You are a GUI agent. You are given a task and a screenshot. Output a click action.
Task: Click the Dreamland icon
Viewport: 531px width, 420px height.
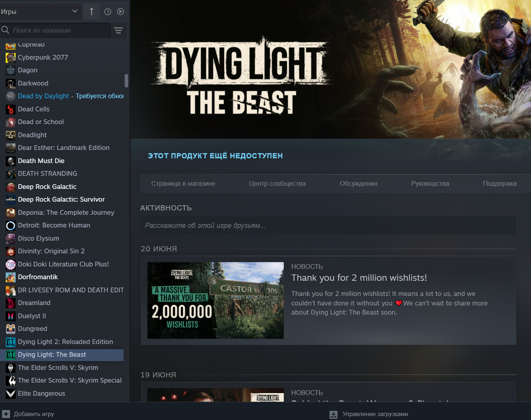point(11,303)
